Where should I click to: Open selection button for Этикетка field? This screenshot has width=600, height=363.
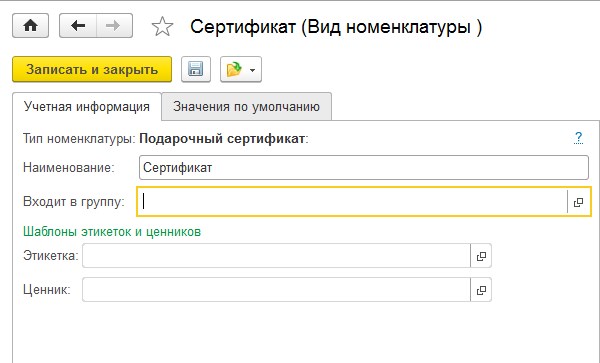pos(481,256)
